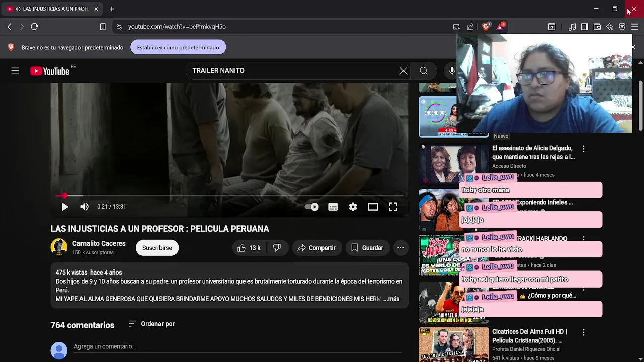
Task: Click the install app icon in address bar
Action: tap(456, 27)
